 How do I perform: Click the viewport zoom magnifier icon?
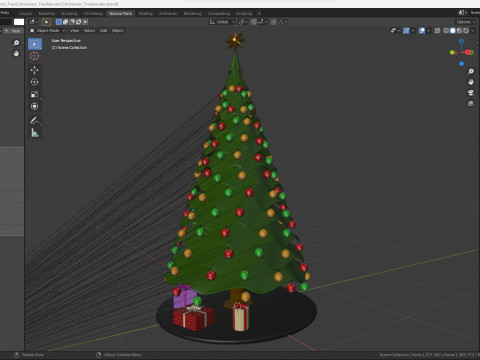471,71
